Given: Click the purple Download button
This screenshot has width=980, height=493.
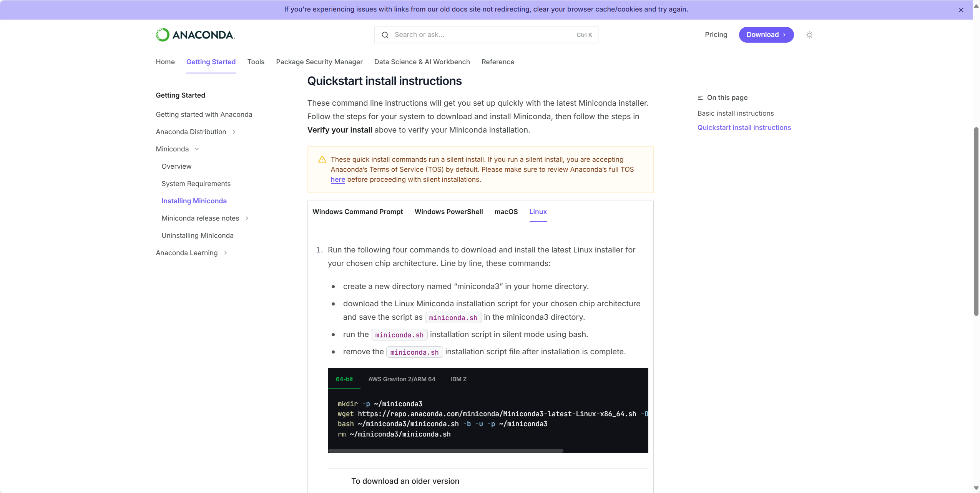Looking at the screenshot, I should pos(766,35).
